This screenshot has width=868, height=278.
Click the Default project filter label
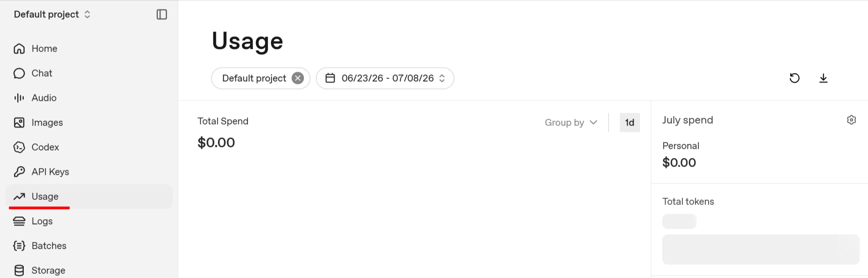254,78
